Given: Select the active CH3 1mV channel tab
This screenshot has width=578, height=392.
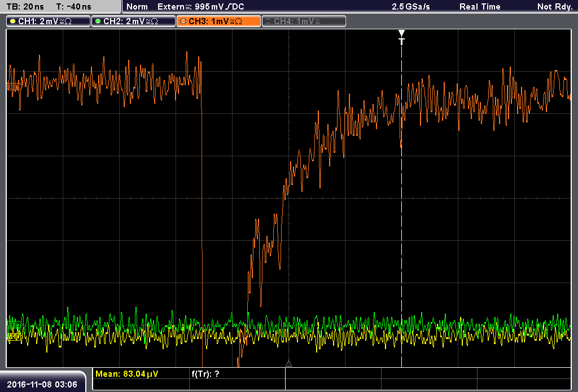Looking at the screenshot, I should pos(218,21).
